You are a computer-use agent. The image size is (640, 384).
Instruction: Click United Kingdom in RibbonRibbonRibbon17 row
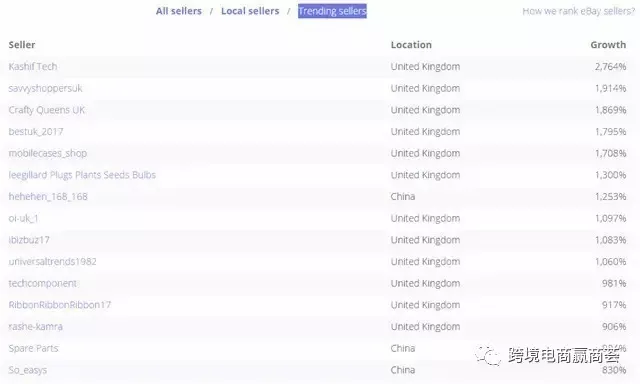pyautogui.click(x=425, y=305)
